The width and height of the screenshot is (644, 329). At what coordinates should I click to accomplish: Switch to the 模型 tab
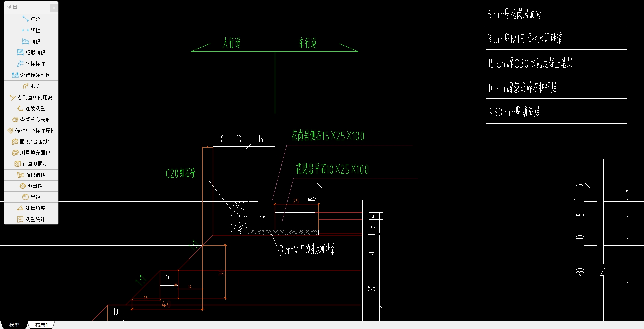[x=14, y=325]
